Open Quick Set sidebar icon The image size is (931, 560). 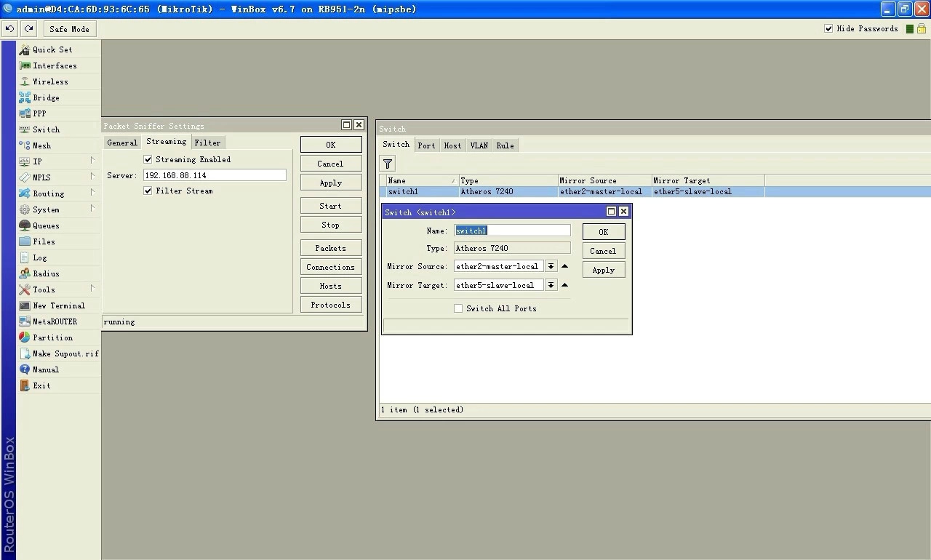click(25, 49)
